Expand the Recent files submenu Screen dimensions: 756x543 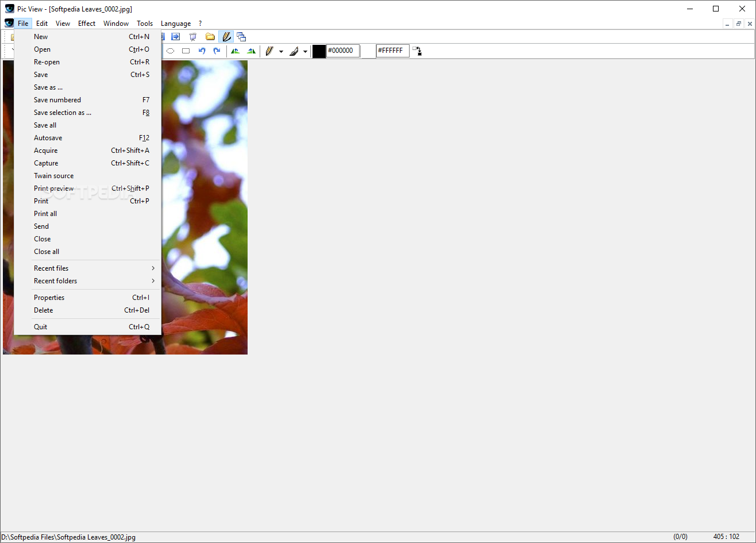tap(87, 268)
